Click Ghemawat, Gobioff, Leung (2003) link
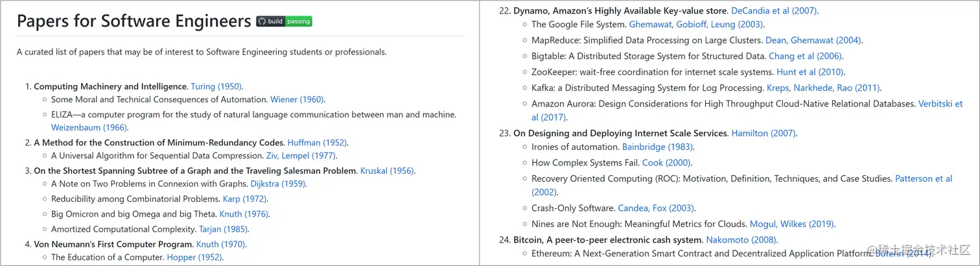The image size is (980, 266). [696, 24]
